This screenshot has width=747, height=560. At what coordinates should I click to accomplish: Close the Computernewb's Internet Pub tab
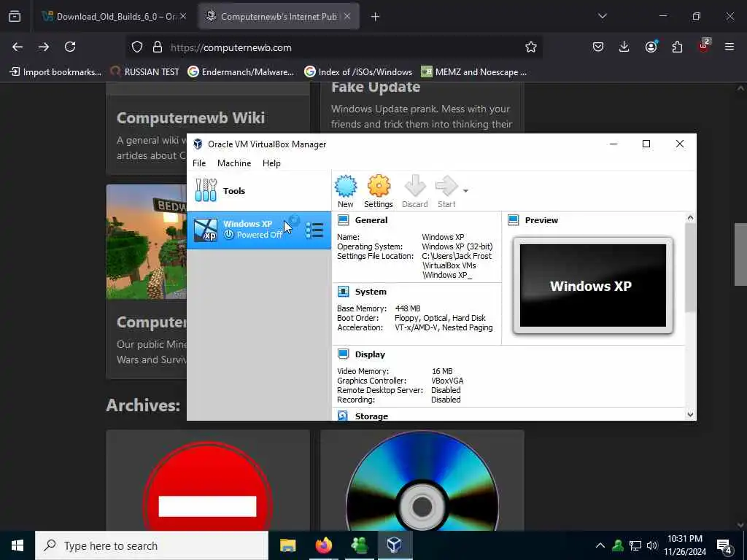[347, 16]
